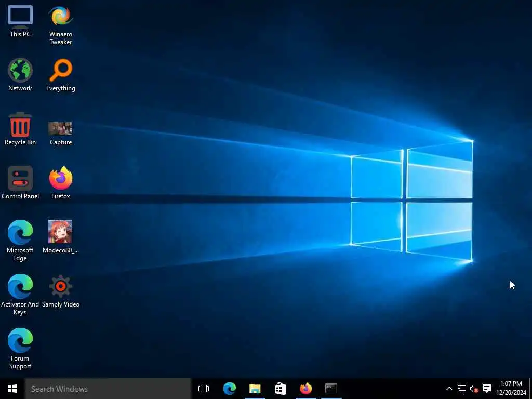Viewport: 532px width, 399px height.
Task: Click the clock showing 1:07 PM
Action: point(511,389)
